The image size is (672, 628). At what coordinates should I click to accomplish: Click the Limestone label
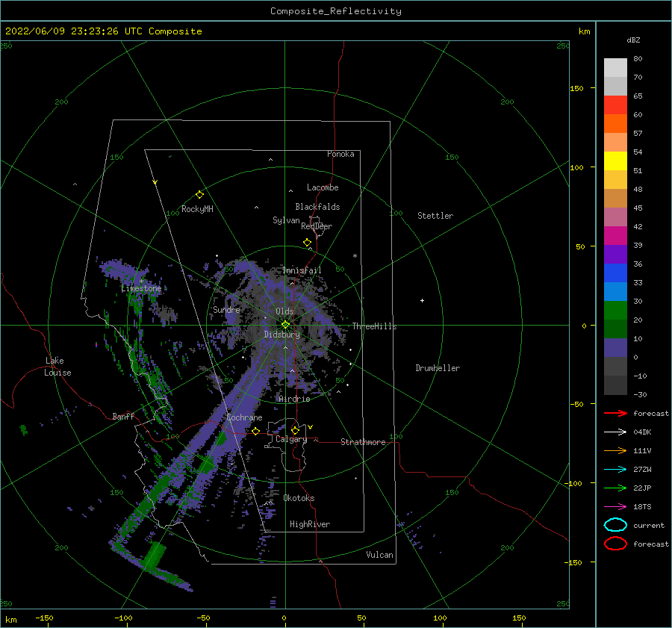[141, 288]
